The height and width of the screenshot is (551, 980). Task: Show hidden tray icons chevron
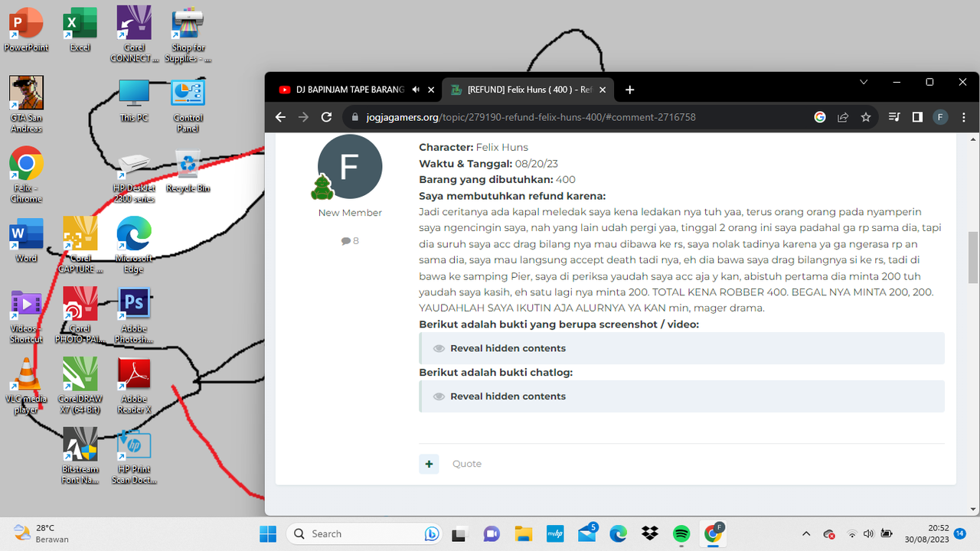coord(806,533)
